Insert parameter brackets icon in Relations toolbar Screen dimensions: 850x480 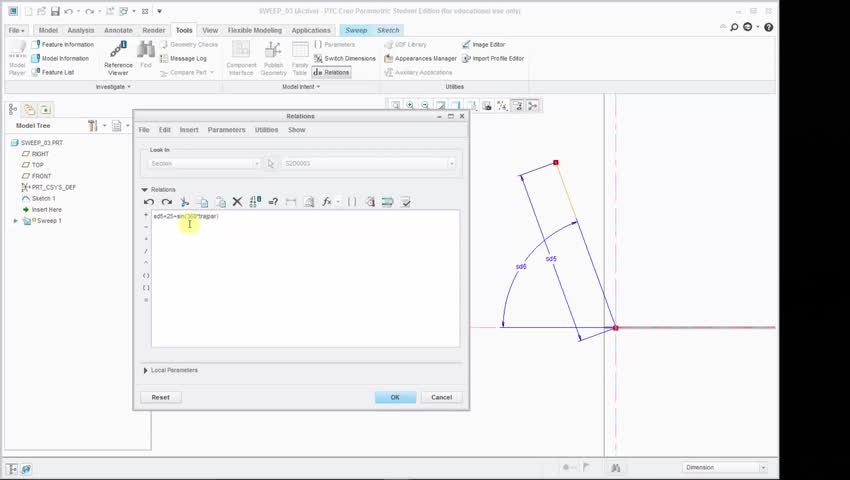click(352, 202)
